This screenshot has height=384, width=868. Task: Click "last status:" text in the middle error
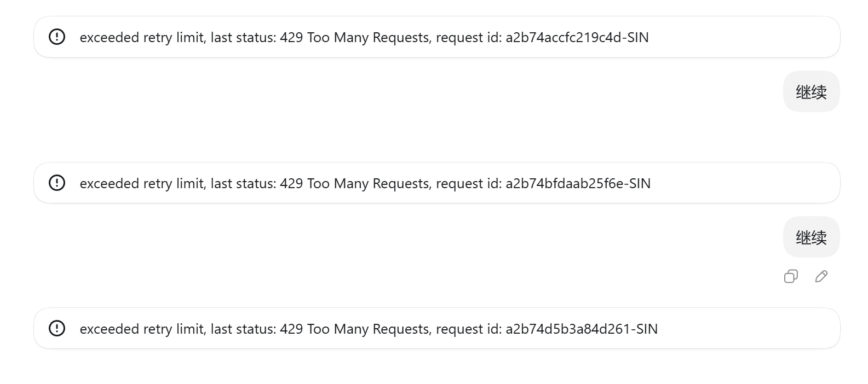point(243,183)
